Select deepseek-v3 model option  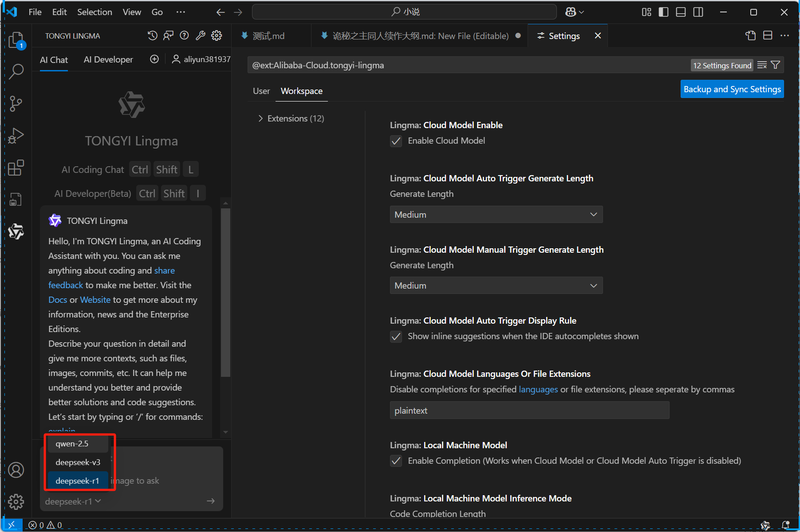[78, 462]
